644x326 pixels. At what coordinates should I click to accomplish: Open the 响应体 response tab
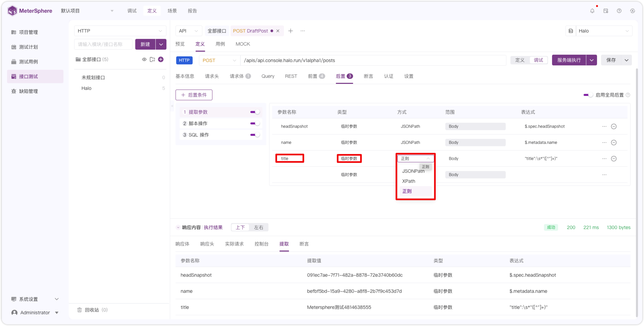pos(182,244)
